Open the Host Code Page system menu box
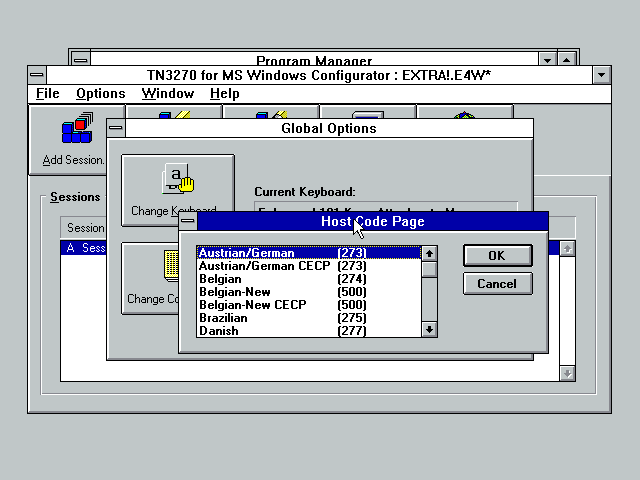The image size is (640, 480). click(x=188, y=221)
